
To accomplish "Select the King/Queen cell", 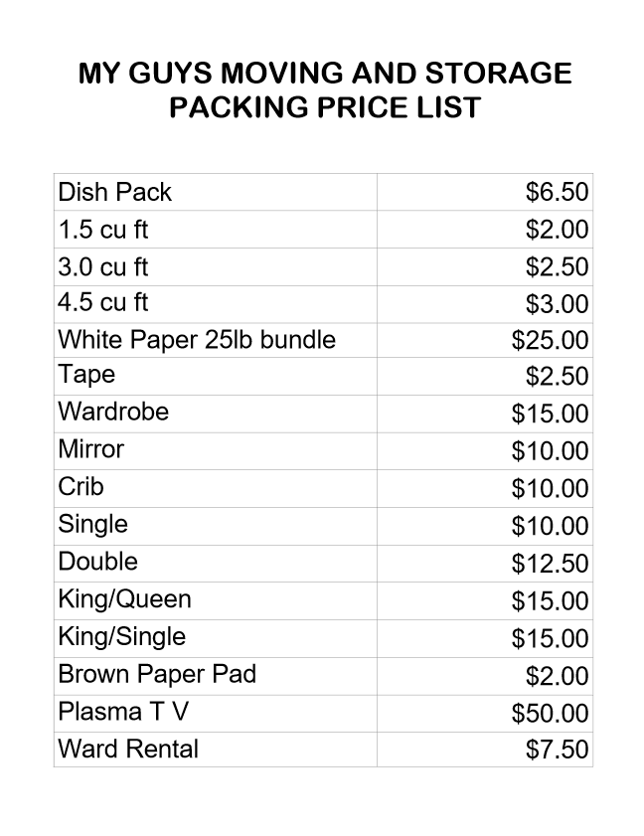I will 216,600.
